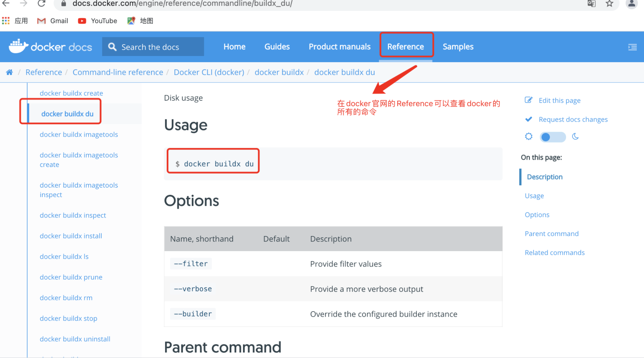Image resolution: width=644 pixels, height=358 pixels.
Task: Open docker buildx prune sidebar link
Action: 71,277
